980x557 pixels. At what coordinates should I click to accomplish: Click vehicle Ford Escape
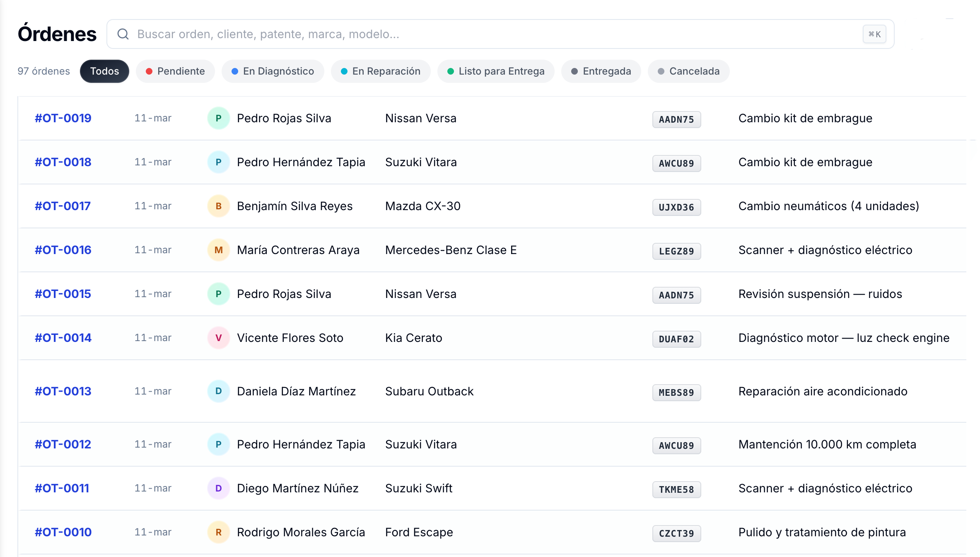(x=419, y=532)
